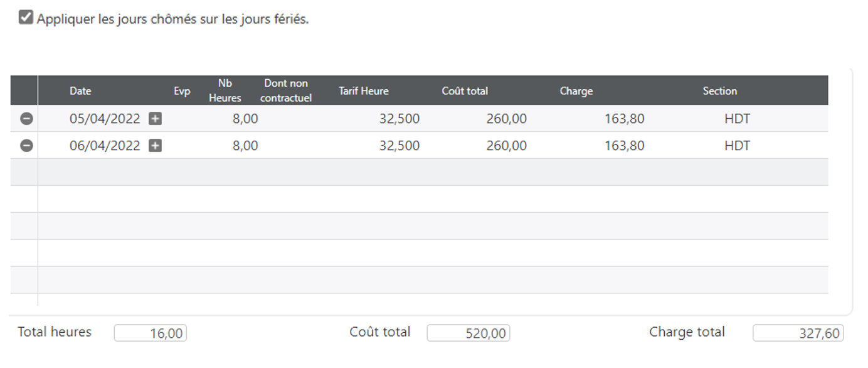Select the Charge column header
The image size is (868, 368).
pos(576,91)
